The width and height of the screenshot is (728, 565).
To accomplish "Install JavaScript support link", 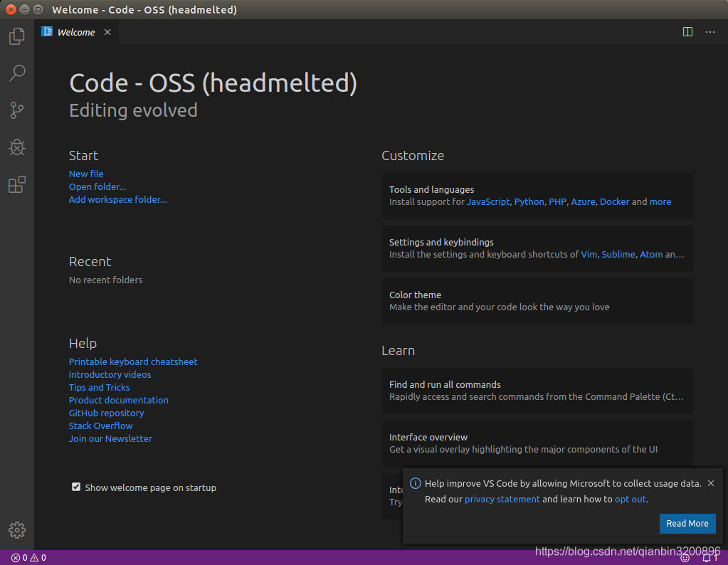I will coord(488,202).
